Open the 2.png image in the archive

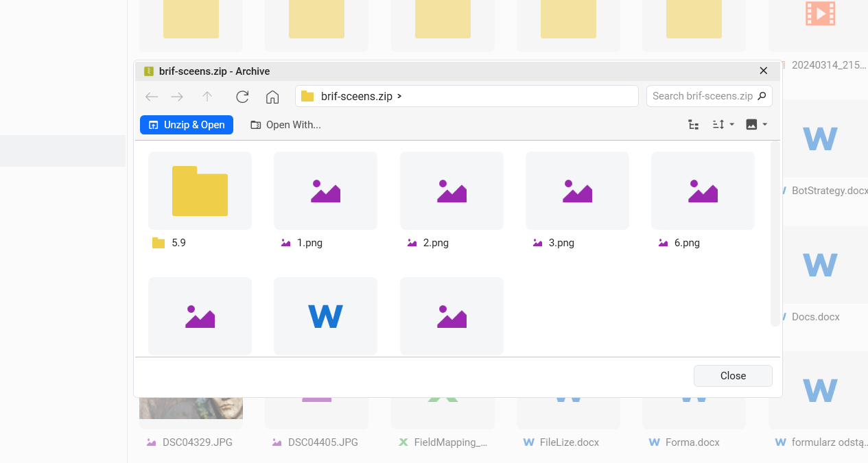pyautogui.click(x=451, y=191)
